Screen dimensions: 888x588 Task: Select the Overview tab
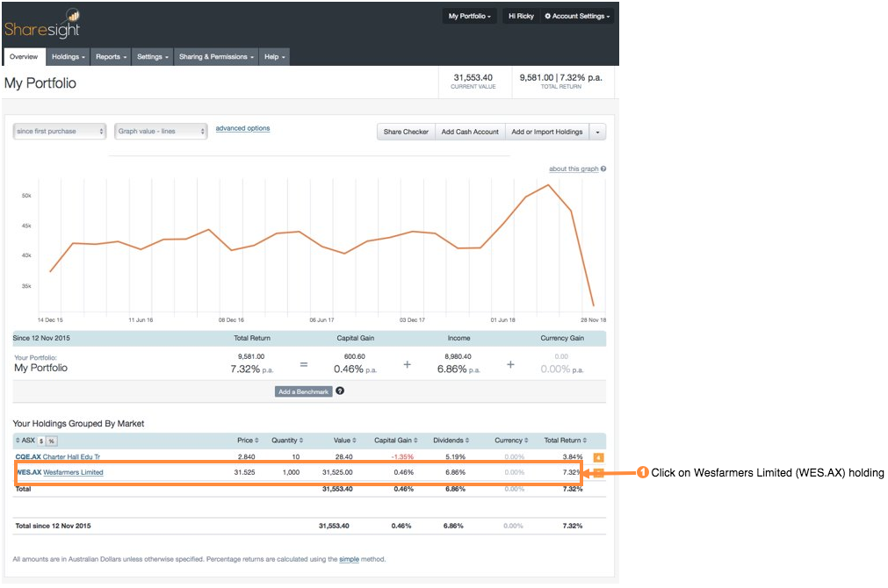click(x=24, y=56)
